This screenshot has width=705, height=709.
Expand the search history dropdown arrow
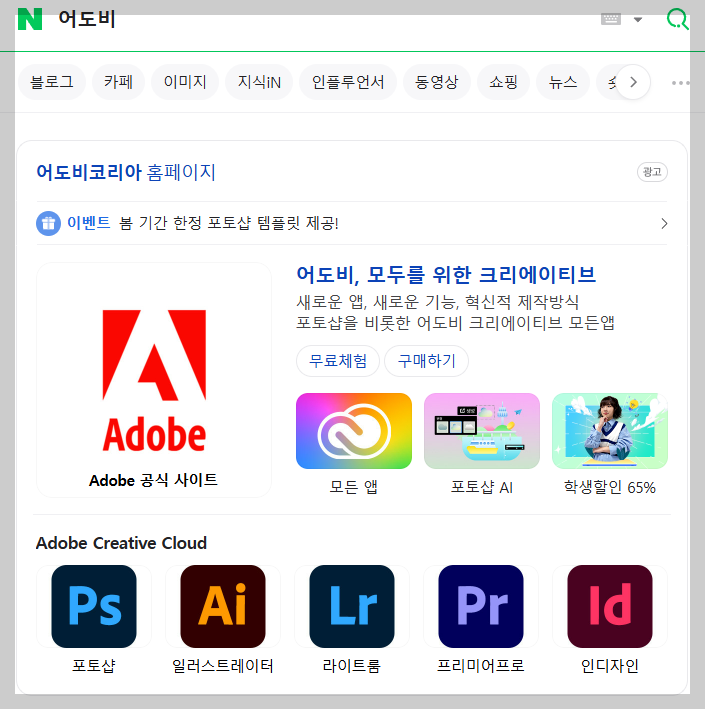pyautogui.click(x=638, y=19)
